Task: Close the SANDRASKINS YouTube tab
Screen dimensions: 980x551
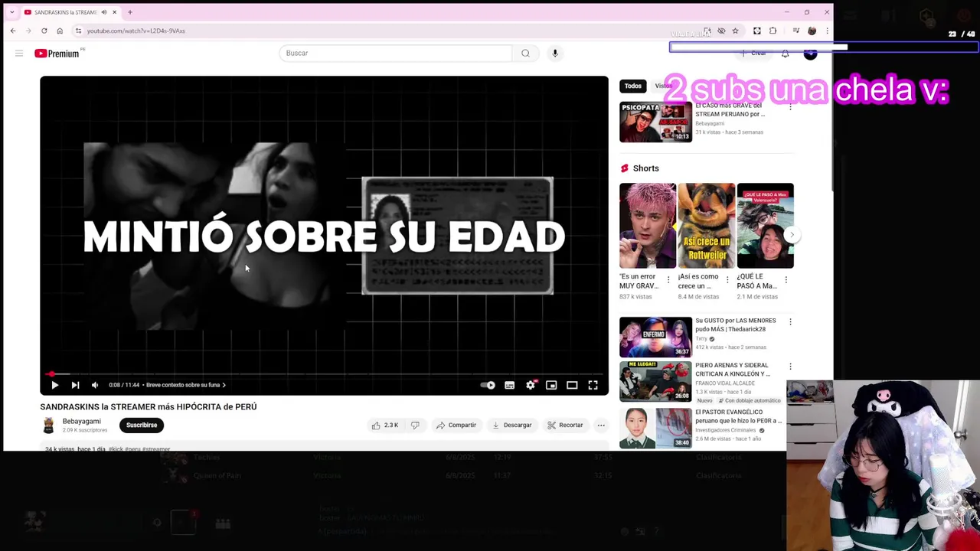Action: 114,12
